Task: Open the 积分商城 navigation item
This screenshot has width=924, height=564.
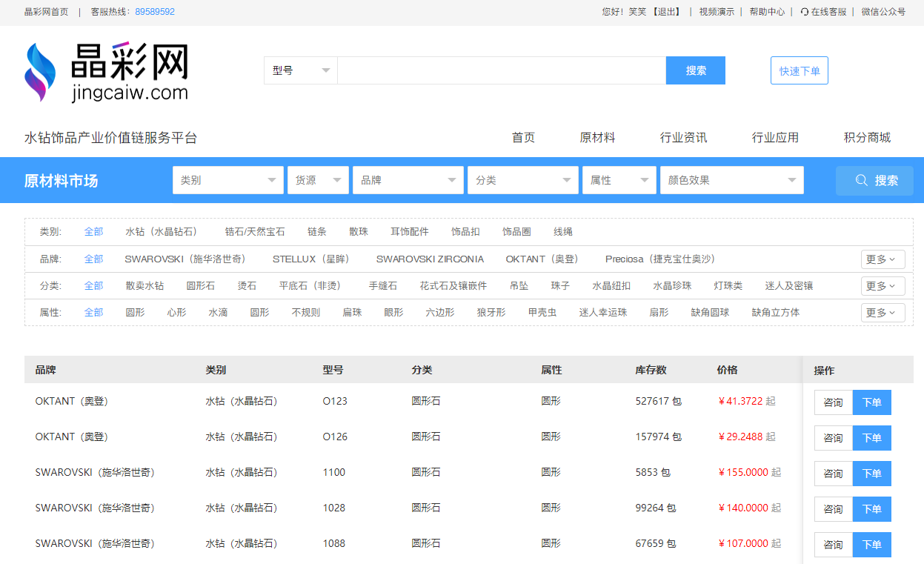Action: tap(866, 137)
